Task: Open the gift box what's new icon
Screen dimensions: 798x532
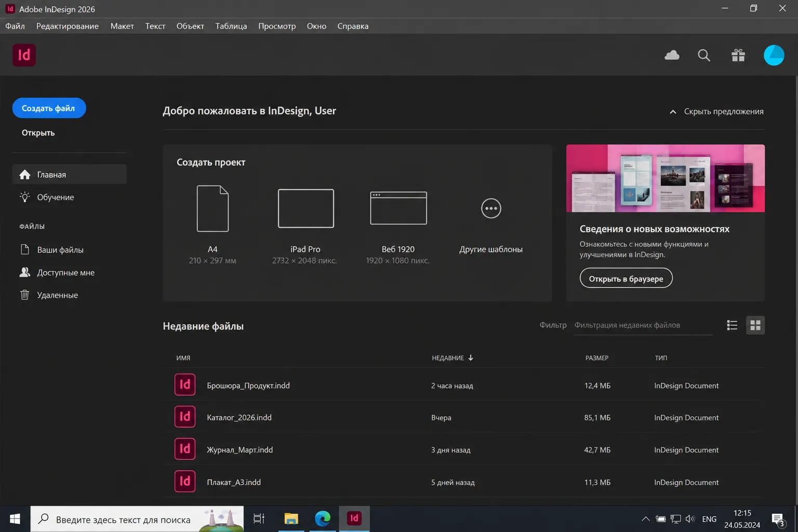Action: point(738,55)
